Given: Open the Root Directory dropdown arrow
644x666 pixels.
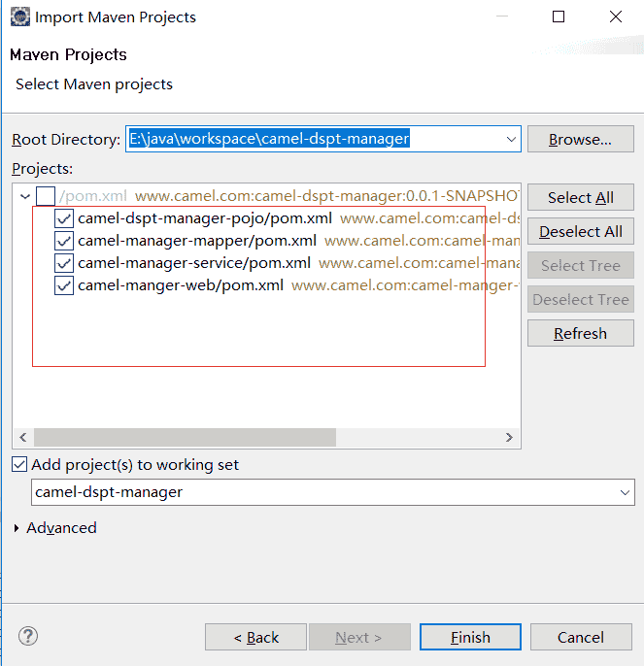Looking at the screenshot, I should coord(511,140).
